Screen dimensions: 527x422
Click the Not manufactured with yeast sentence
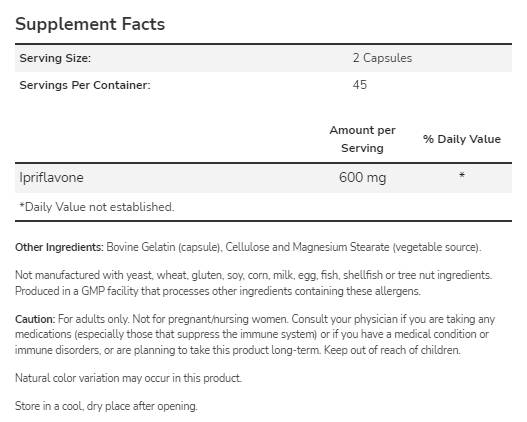[x=253, y=275]
